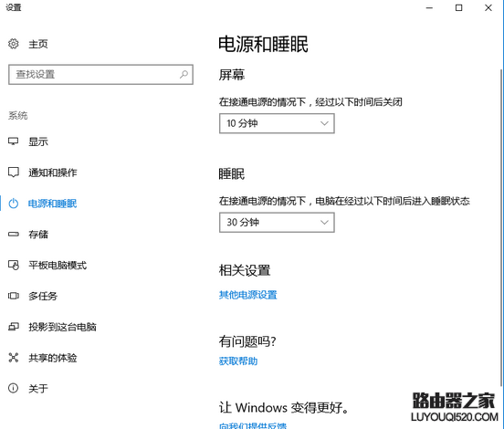Click the search magnifier icon
Viewport: 504px width, 429px height.
coord(184,75)
